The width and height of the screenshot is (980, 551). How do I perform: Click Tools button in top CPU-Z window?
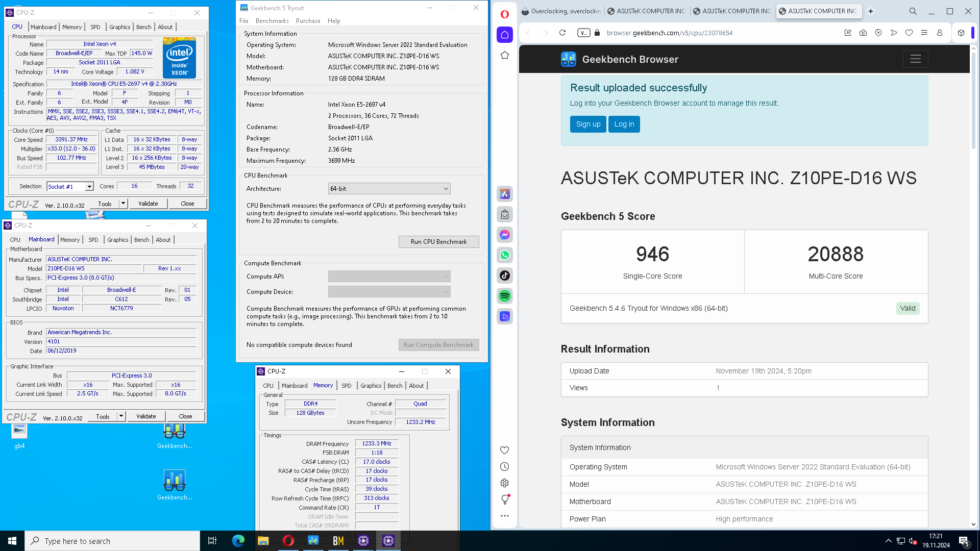click(x=105, y=204)
